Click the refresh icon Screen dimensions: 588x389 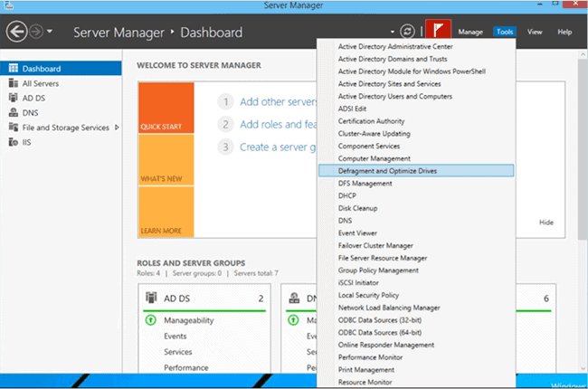pyautogui.click(x=407, y=32)
